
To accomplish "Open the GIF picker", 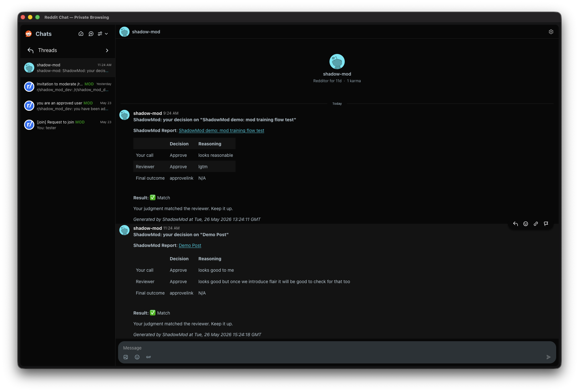I will click(149, 357).
